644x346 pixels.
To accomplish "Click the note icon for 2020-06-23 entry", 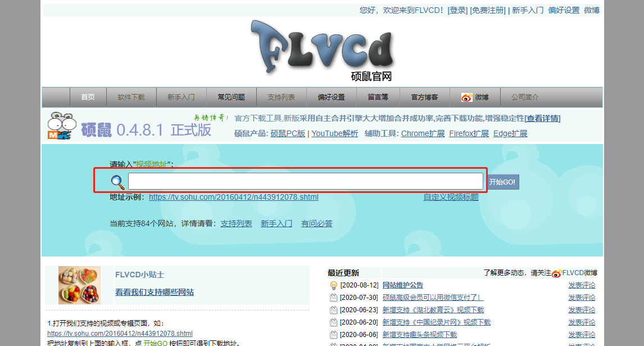I will pyautogui.click(x=333, y=310).
